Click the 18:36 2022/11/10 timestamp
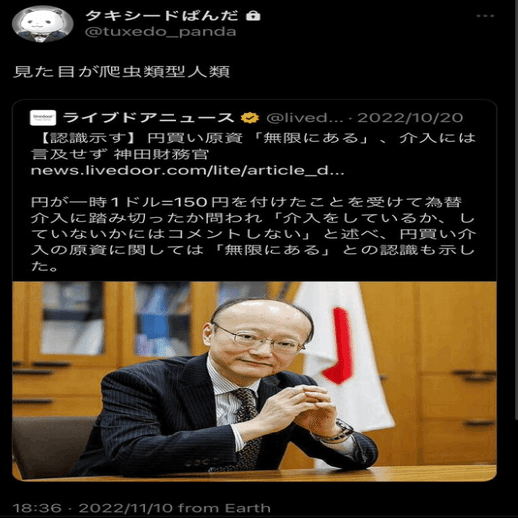Viewport: 518px width, 518px height. [93, 508]
